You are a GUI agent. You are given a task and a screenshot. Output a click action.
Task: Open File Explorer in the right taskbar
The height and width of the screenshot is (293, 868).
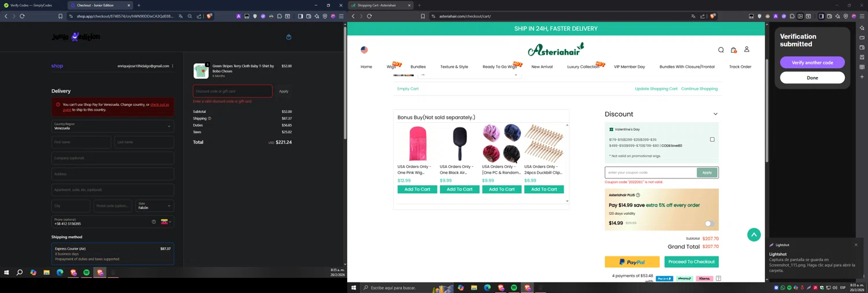tap(474, 288)
